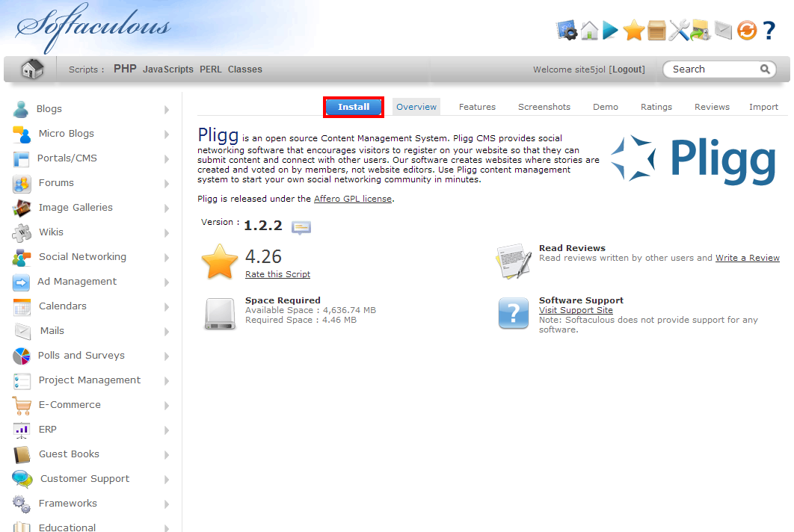Click the Customer Support speech bubble icon
Viewport: 794px width, 532px height.
[22, 479]
